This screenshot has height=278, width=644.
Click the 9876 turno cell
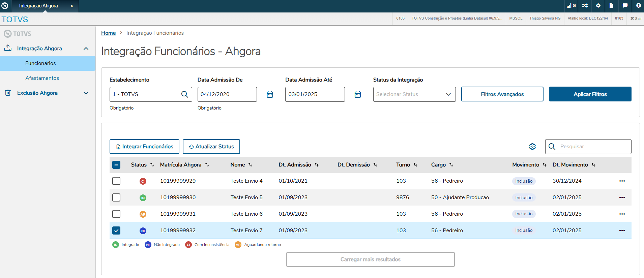point(403,197)
